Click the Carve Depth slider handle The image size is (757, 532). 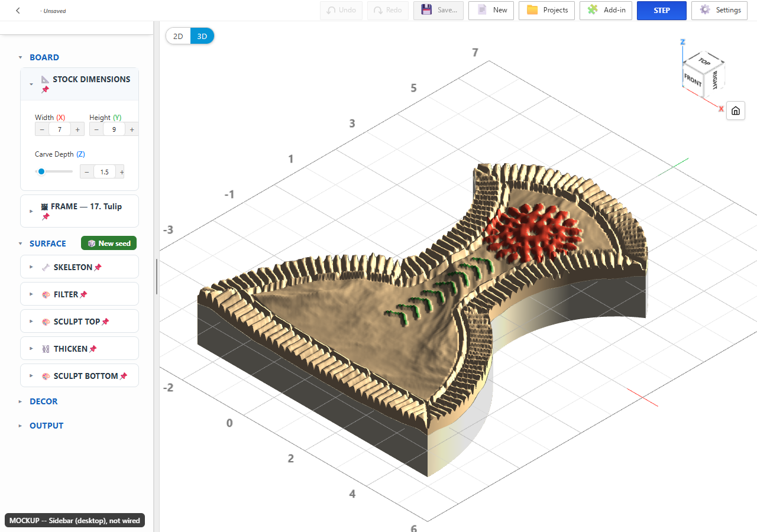coord(41,171)
